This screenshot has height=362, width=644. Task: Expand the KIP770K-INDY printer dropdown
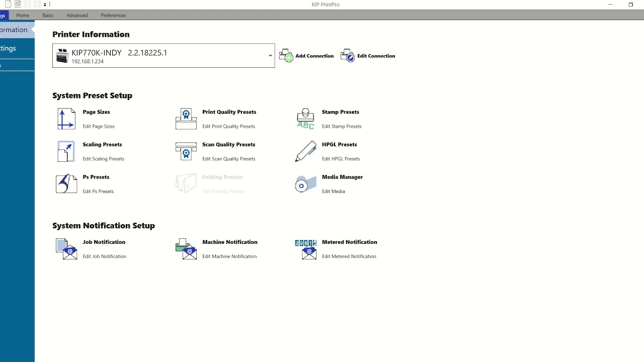pos(270,56)
